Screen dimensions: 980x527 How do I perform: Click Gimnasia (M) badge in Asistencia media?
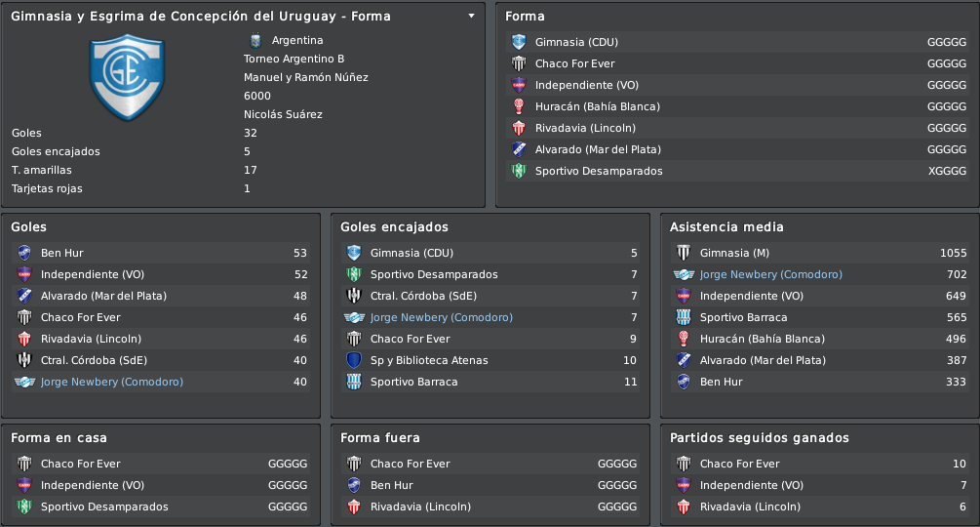684,253
